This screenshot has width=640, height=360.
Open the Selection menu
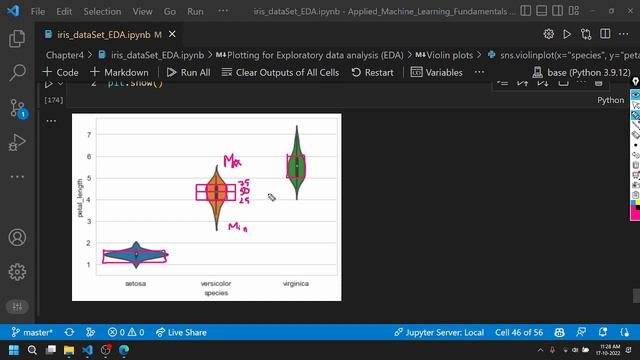click(x=102, y=11)
